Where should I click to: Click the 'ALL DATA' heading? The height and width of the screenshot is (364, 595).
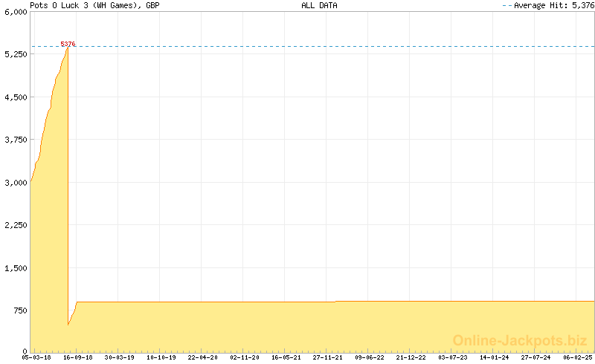point(319,5)
